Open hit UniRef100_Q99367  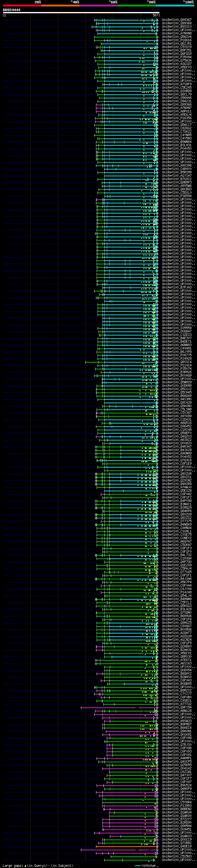pos(177,20)
